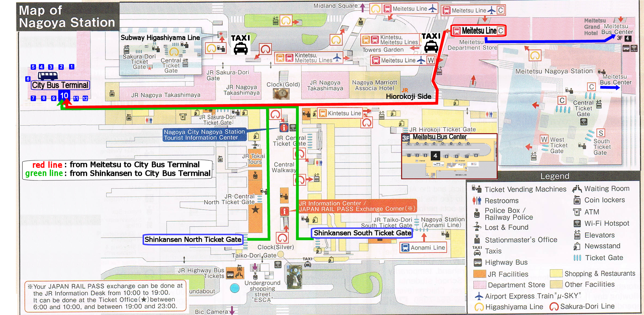Click the Shinkansen South Ticket Gate label
Viewport: 644px width, 315px height.
click(x=362, y=233)
